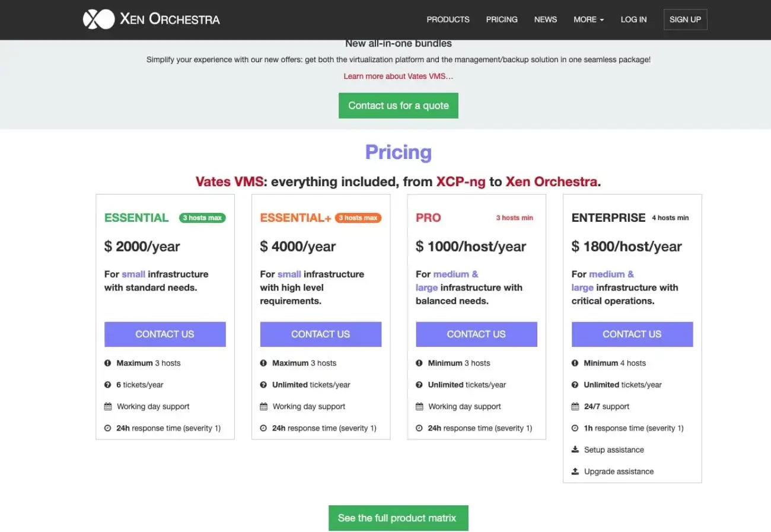Click the clock icon in the ESSENTIAL card
This screenshot has width=771, height=532.
tap(108, 428)
